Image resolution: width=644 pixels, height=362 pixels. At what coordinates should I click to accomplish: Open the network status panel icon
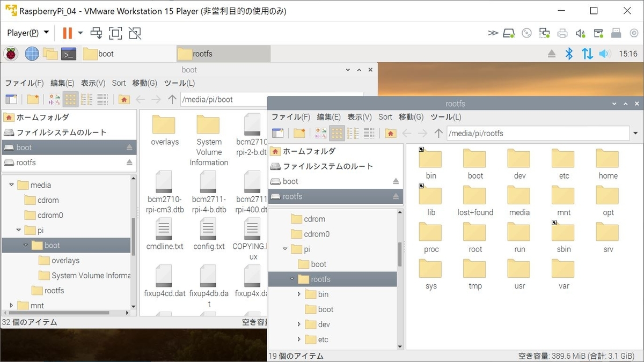click(587, 54)
